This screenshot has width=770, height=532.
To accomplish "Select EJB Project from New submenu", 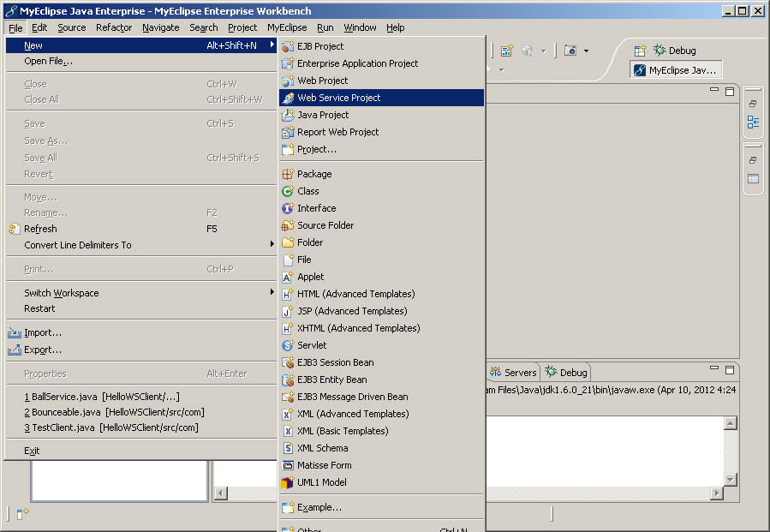I will [x=381, y=46].
